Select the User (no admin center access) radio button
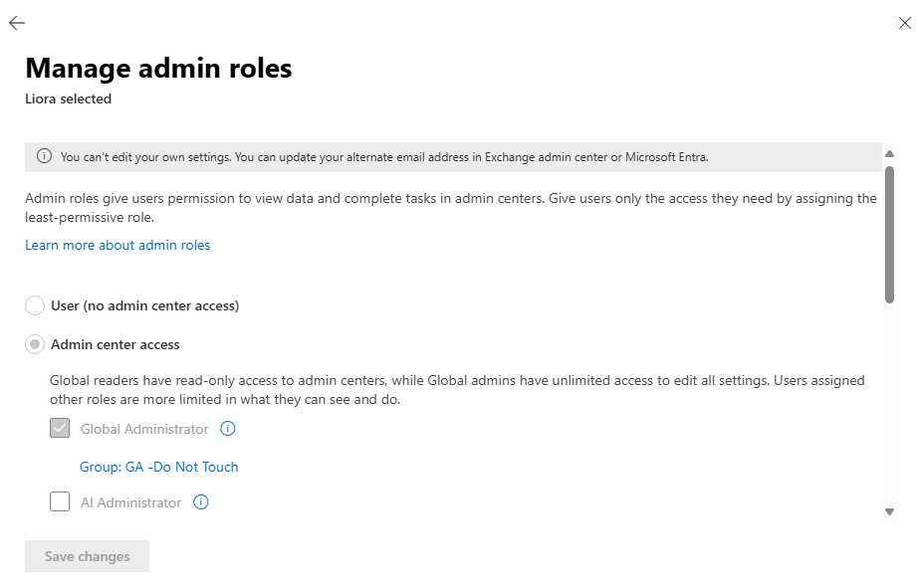Screen dimensions: 918x588 (x=35, y=305)
